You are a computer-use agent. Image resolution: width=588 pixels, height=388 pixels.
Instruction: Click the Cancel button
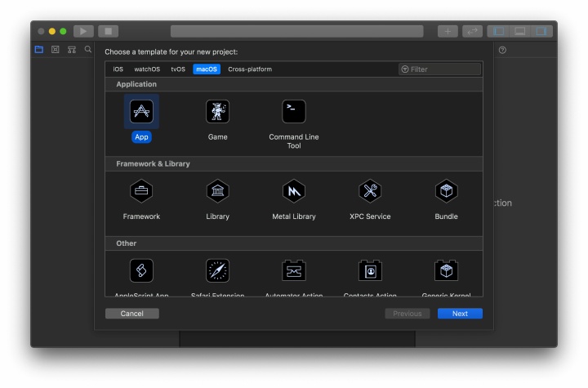coord(132,314)
